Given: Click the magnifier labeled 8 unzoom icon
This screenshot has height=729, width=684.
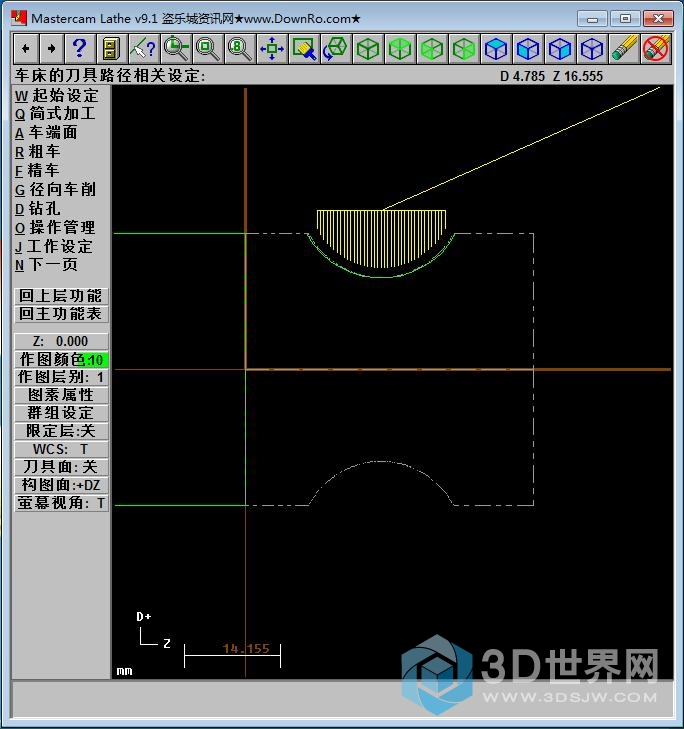Looking at the screenshot, I should click(239, 48).
